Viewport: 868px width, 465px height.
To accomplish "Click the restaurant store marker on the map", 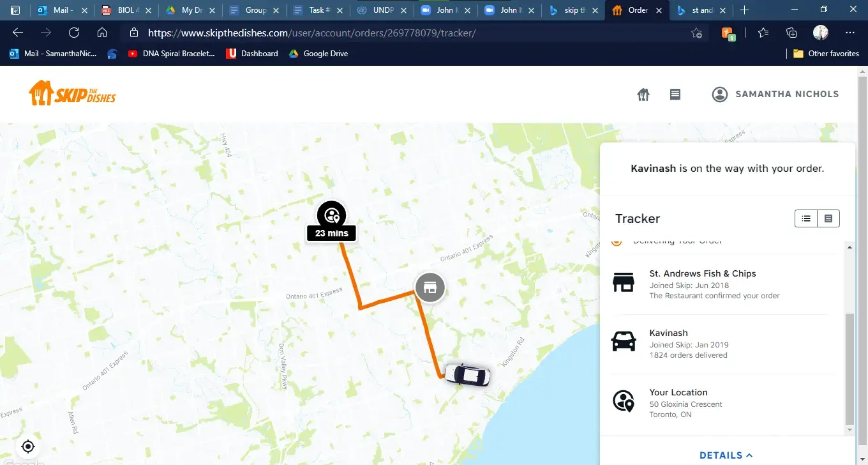I will pyautogui.click(x=430, y=287).
